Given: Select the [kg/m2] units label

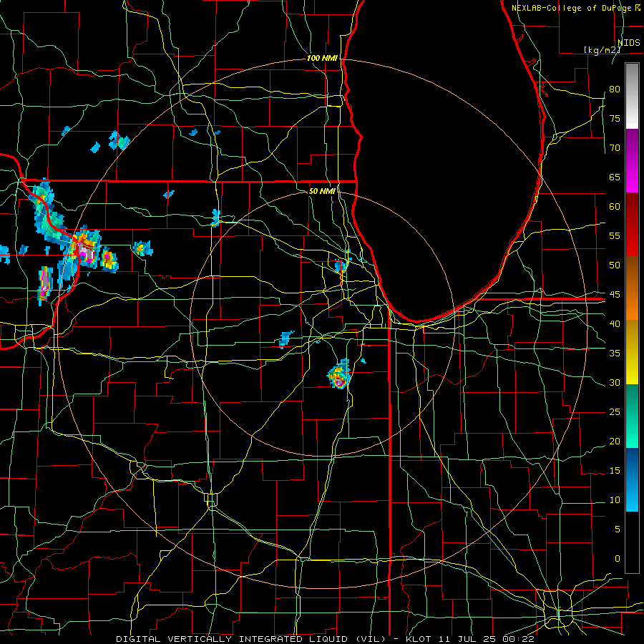Looking at the screenshot, I should [x=602, y=50].
